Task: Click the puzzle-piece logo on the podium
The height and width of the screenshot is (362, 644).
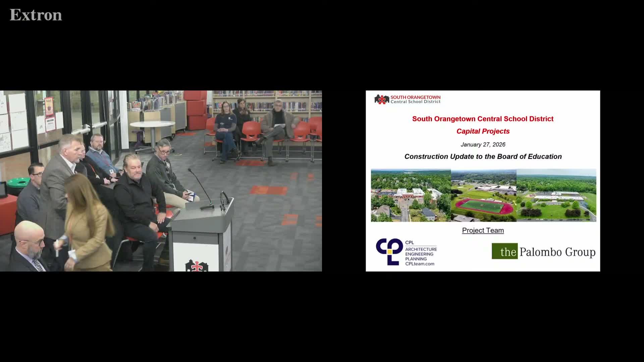Action: tap(197, 266)
